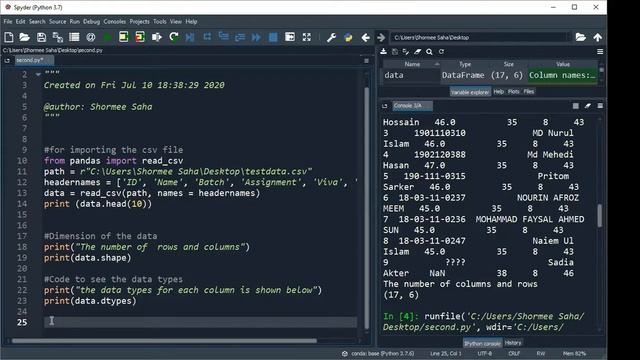This screenshot has width=640, height=360.
Task: Interrupt kernel with console stop square
Action: click(576, 106)
